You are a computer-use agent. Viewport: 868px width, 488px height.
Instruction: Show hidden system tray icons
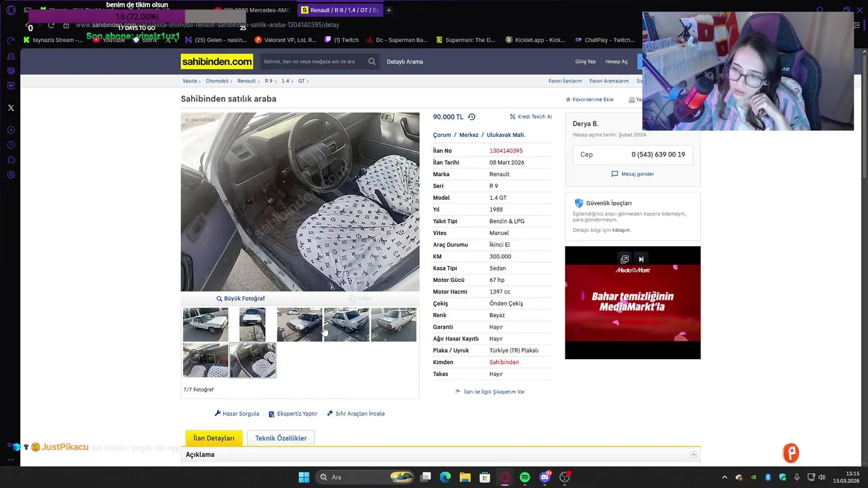coord(724,477)
